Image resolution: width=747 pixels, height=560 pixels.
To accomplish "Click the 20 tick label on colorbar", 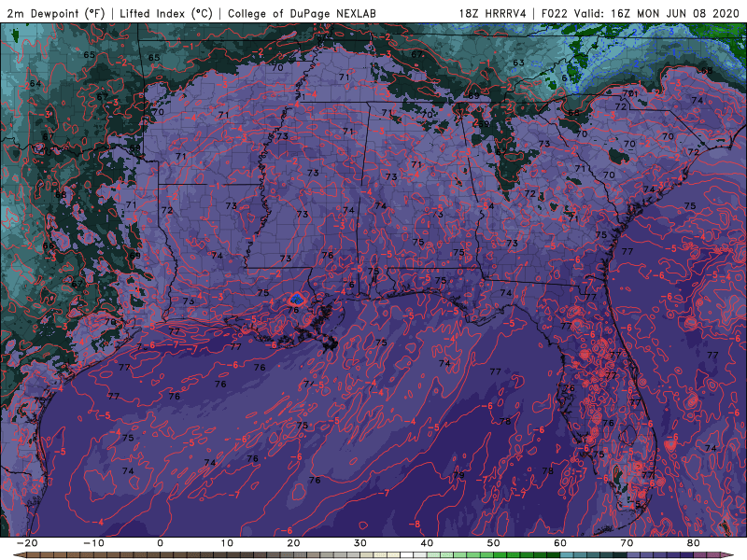I will coord(293,543).
